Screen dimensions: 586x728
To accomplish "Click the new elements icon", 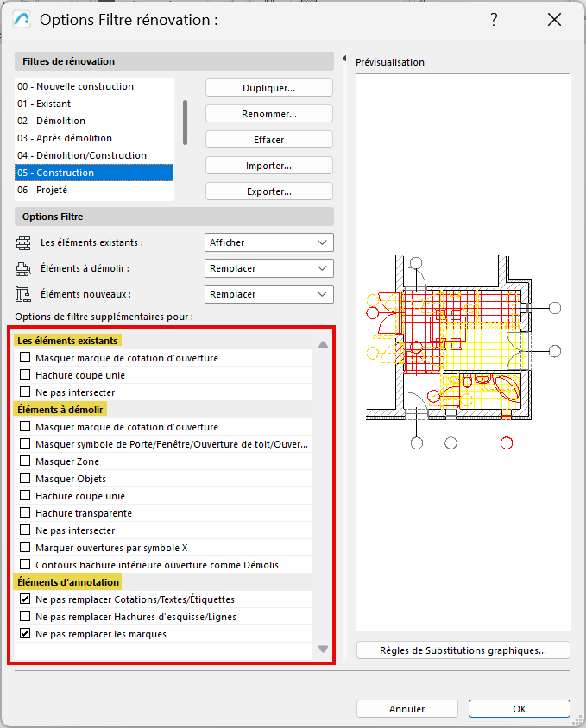I will coord(23,294).
